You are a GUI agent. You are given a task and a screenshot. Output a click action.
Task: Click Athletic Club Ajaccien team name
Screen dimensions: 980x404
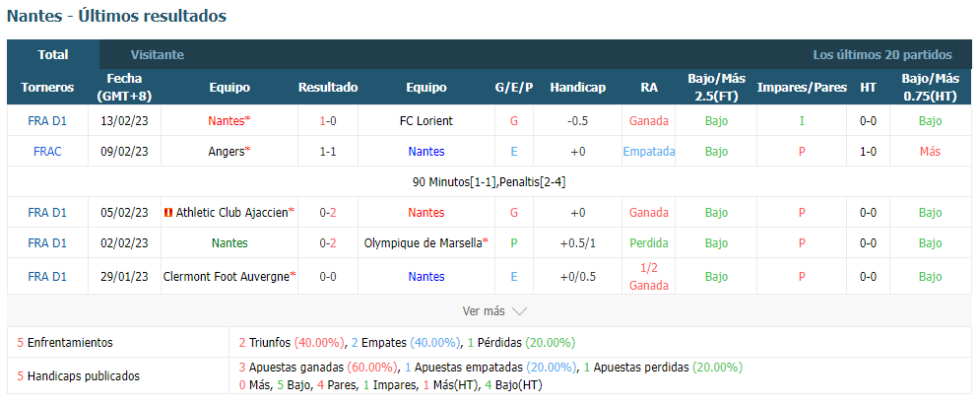(x=231, y=213)
